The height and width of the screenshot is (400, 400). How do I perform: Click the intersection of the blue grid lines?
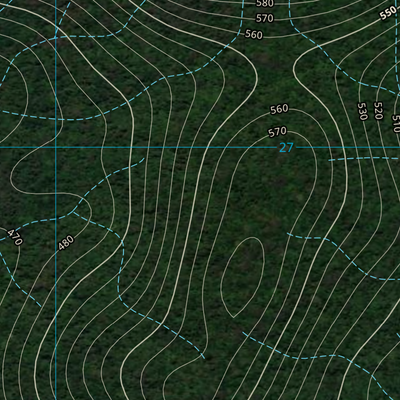[56, 147]
